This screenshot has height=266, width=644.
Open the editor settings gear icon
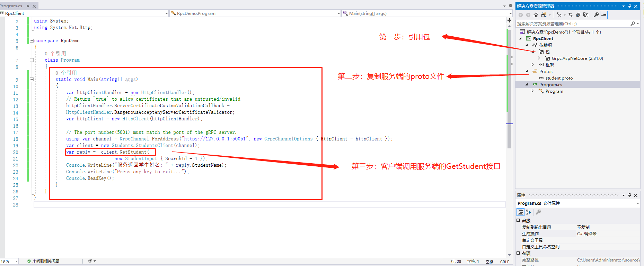[x=510, y=6]
